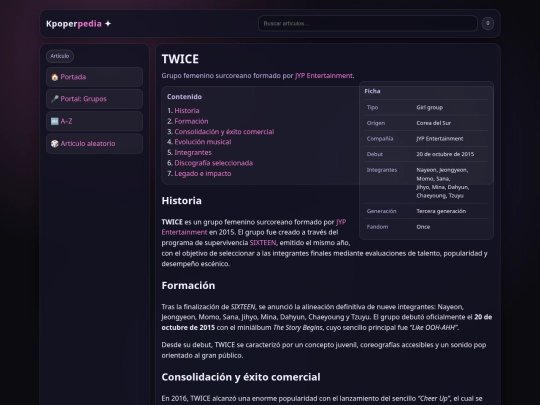Click the 'Once' fandom value

coord(423,227)
